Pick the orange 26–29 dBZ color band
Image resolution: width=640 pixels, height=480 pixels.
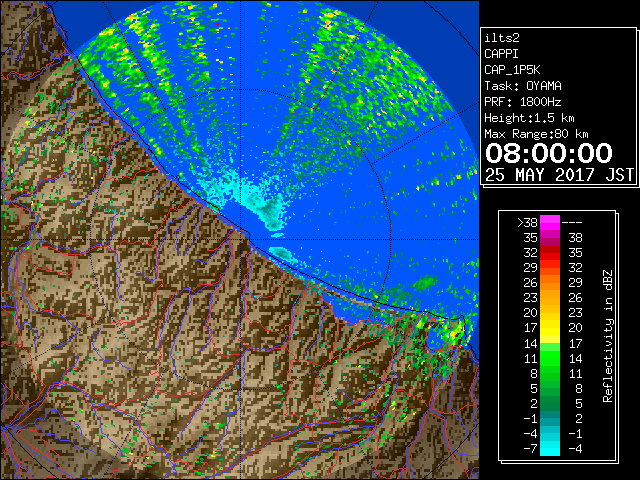coord(550,282)
